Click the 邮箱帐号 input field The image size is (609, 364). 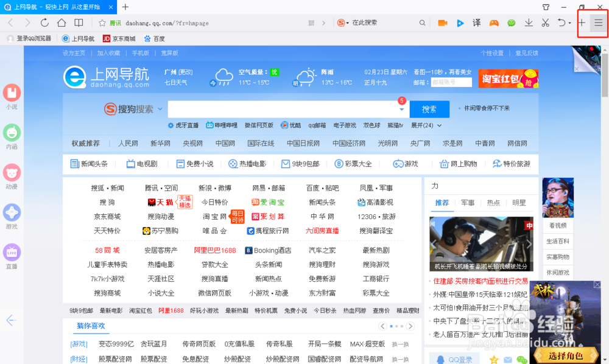tap(451, 82)
